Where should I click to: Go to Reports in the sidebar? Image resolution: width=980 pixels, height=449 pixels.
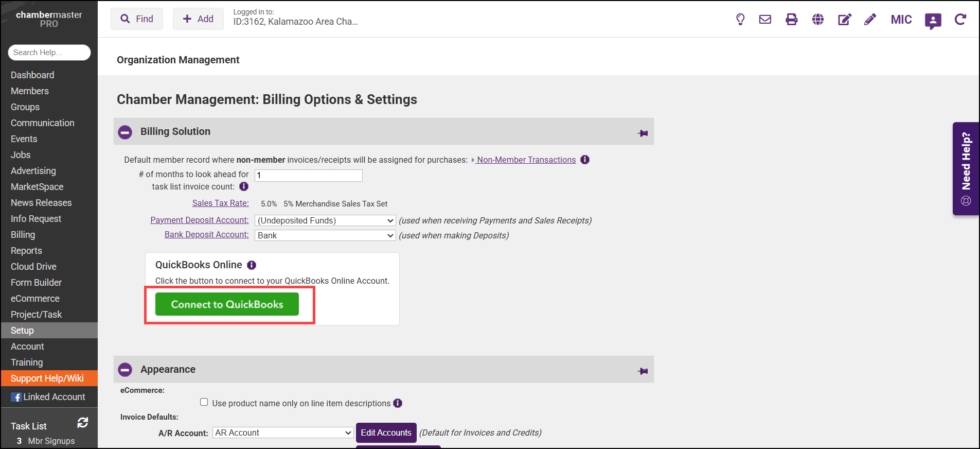click(x=26, y=251)
